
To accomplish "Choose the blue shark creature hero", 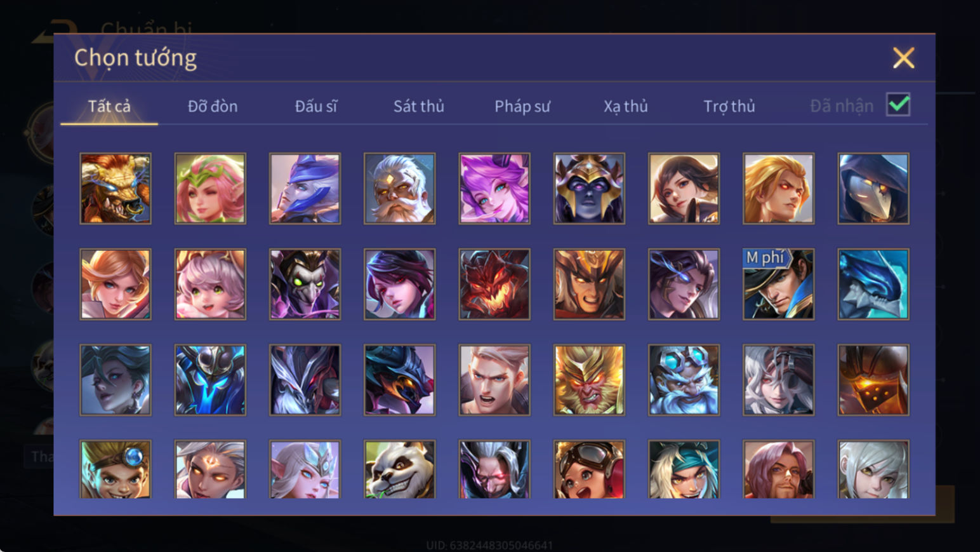I will pos(873,284).
